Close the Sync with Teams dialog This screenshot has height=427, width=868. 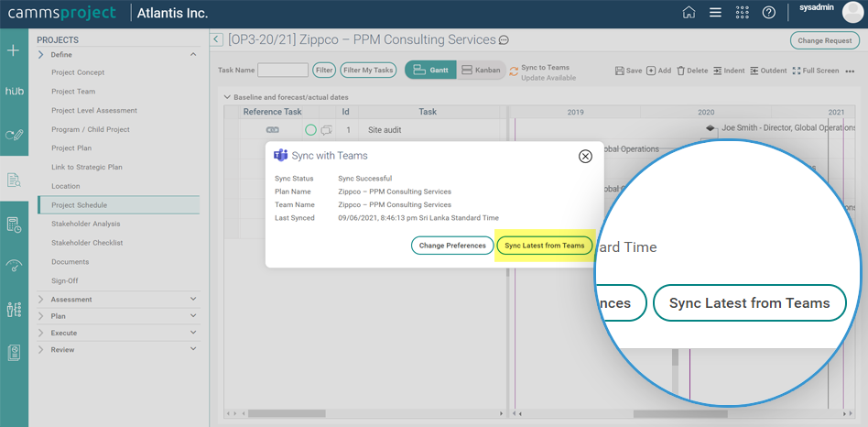[585, 156]
